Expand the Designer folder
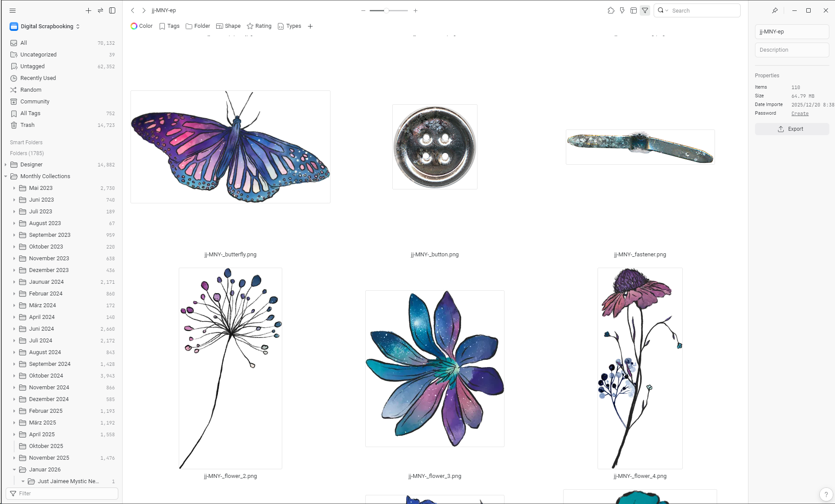 click(6, 165)
